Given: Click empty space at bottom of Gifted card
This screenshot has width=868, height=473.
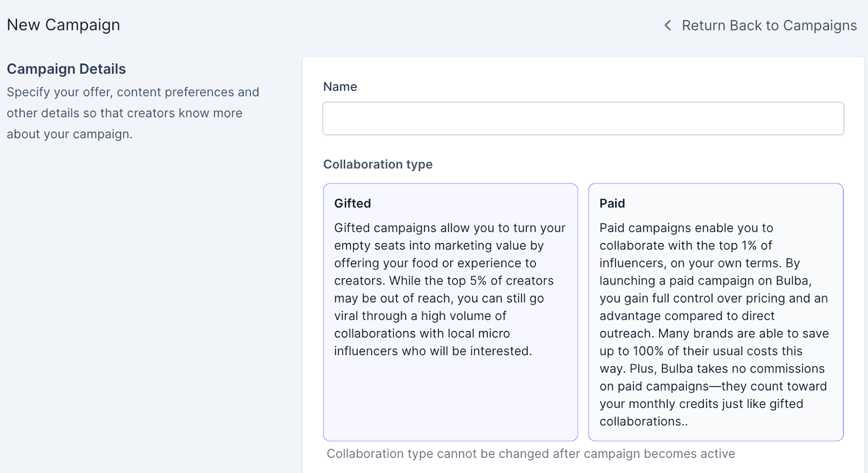Looking at the screenshot, I should point(450,402).
